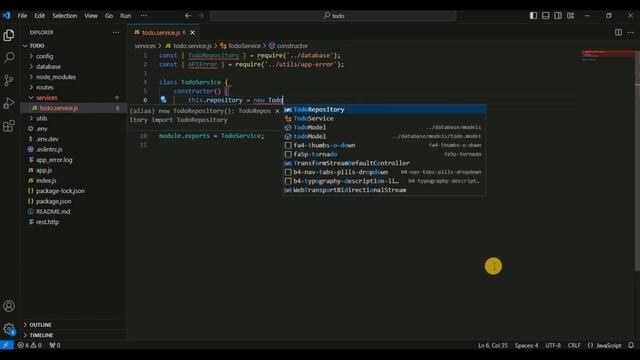
Task: Open the overflow menu ellipsis in menu bar
Action: coord(144,16)
